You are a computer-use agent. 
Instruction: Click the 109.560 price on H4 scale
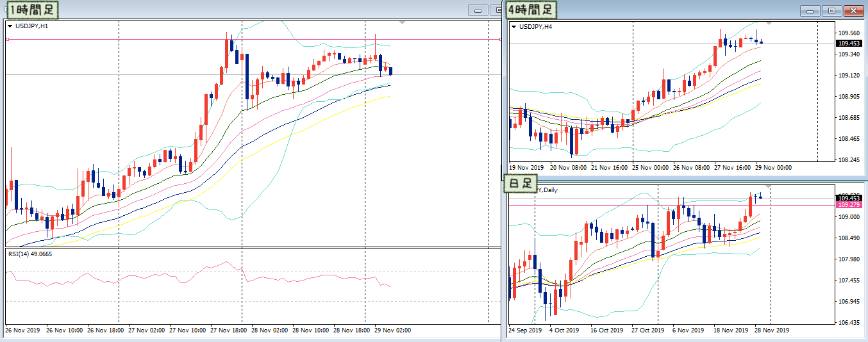click(850, 33)
